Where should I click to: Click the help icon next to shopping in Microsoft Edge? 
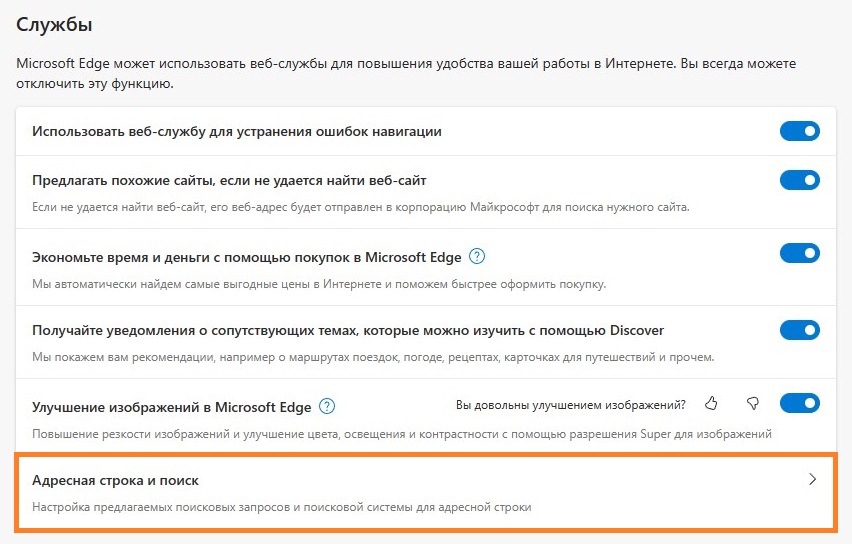pos(477,256)
